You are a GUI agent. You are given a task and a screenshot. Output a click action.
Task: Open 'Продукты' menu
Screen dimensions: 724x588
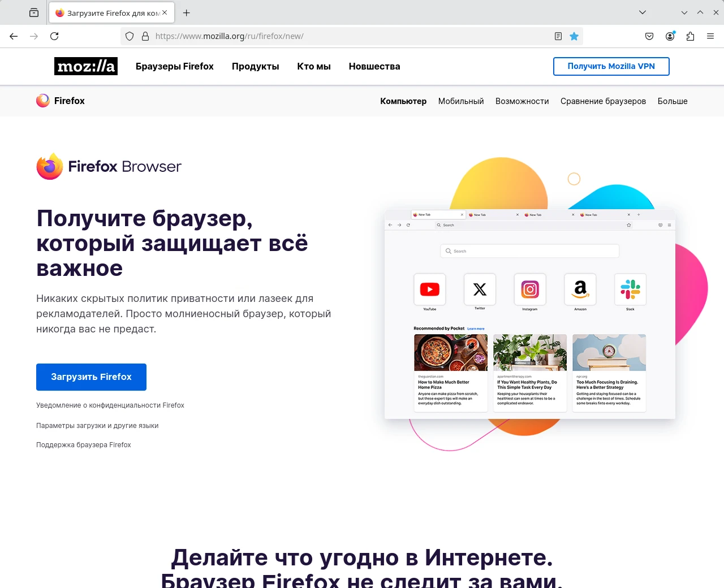256,66
